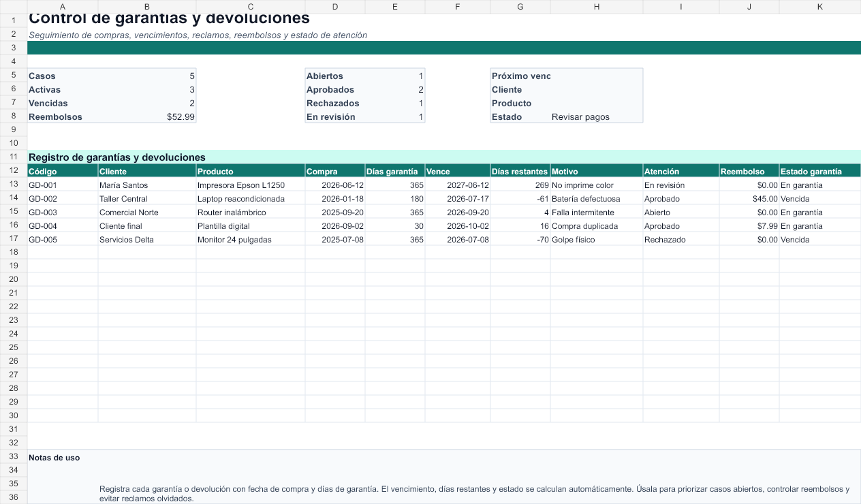Image resolution: width=861 pixels, height=504 pixels.
Task: Click the 'Reembolso' table header
Action: coord(749,171)
